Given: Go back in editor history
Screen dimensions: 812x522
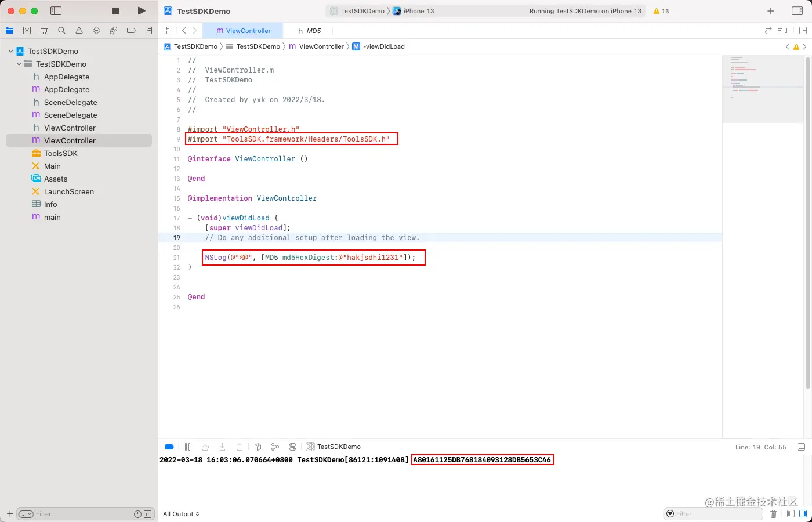Looking at the screenshot, I should (x=184, y=31).
